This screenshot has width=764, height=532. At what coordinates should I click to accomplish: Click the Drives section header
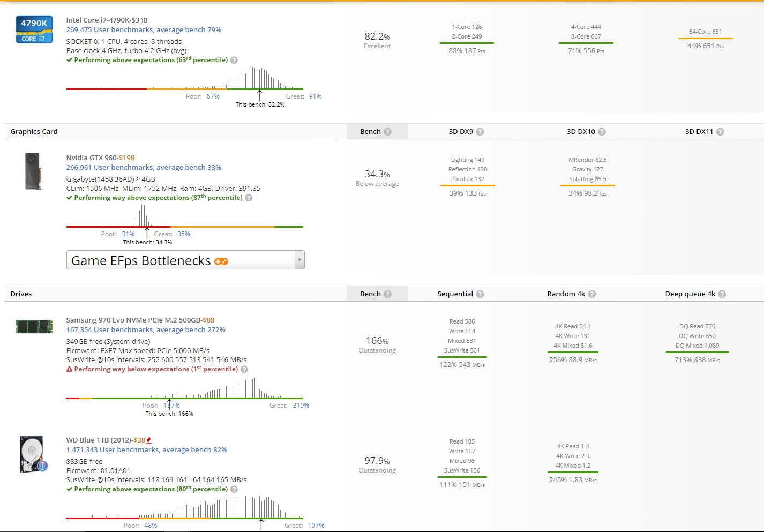21,294
